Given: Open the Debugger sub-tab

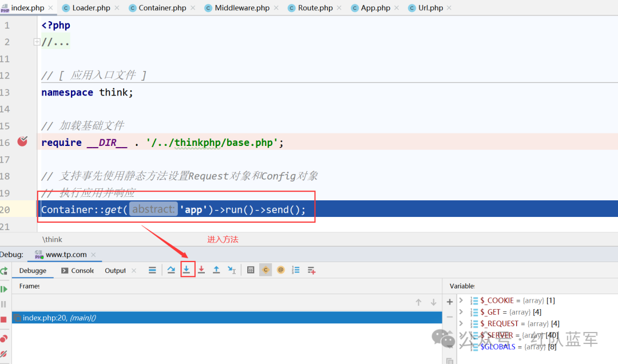Looking at the screenshot, I should tap(33, 271).
